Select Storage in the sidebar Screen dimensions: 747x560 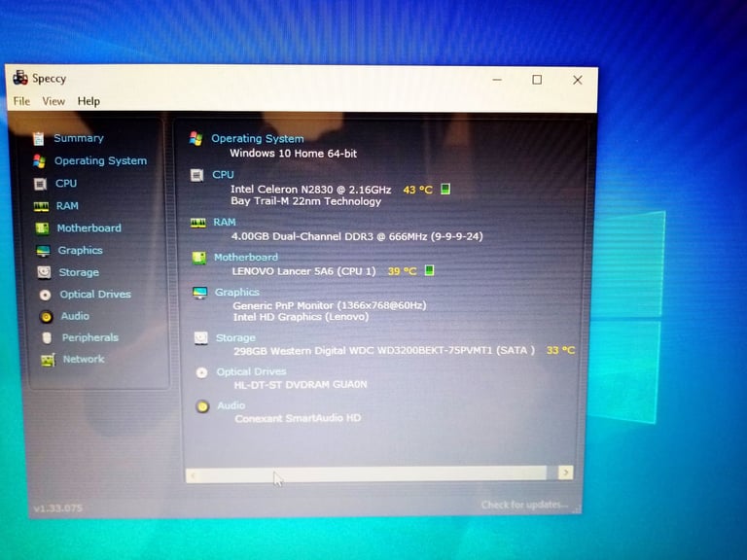point(79,272)
